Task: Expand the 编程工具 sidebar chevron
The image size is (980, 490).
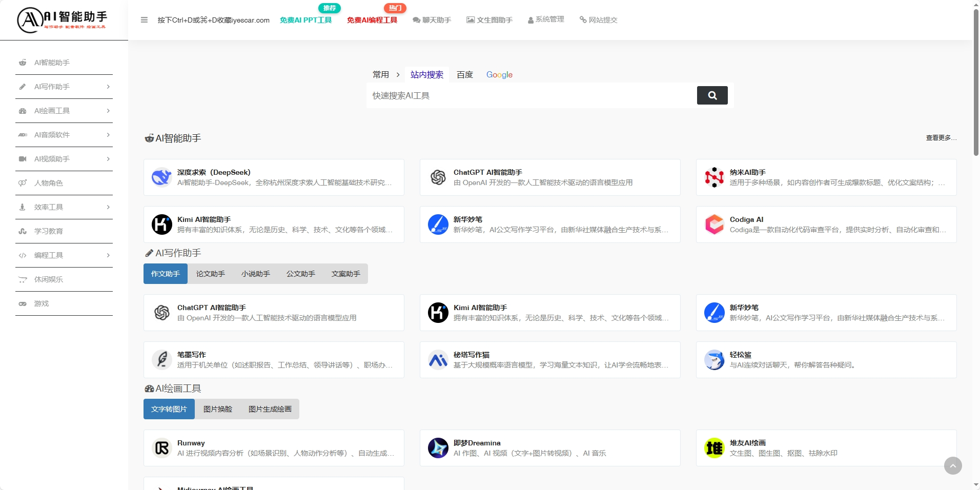Action: [x=108, y=255]
